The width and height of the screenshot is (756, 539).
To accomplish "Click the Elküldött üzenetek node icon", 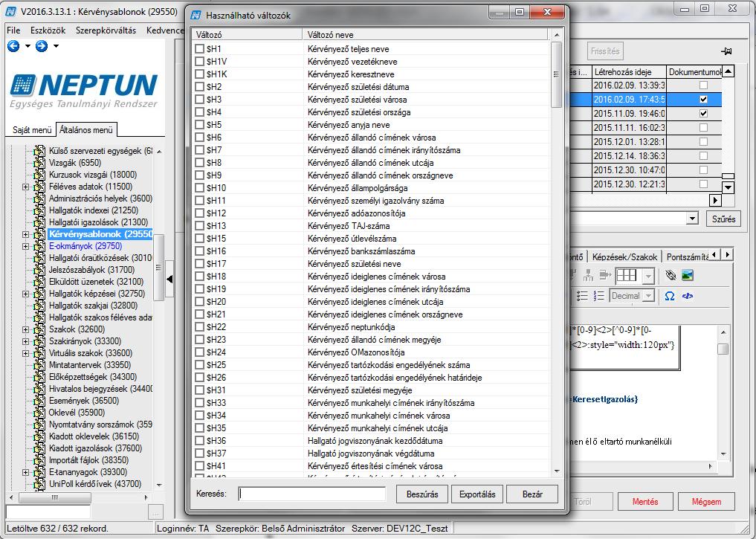I will 39,282.
